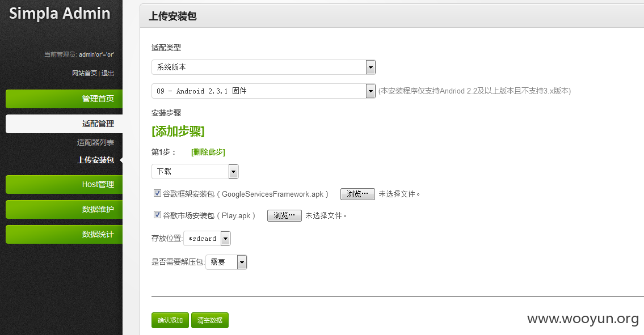Click the [删除此步] link
The image size is (644, 335).
click(x=208, y=152)
